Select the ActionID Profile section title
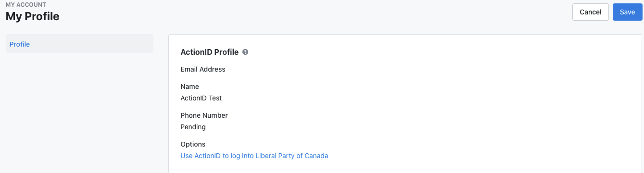644x173 pixels. click(210, 52)
